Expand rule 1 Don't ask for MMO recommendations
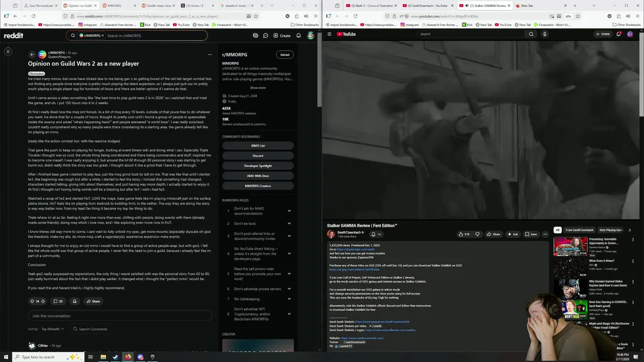Viewport: 644px width, 362px height. pyautogui.click(x=289, y=211)
